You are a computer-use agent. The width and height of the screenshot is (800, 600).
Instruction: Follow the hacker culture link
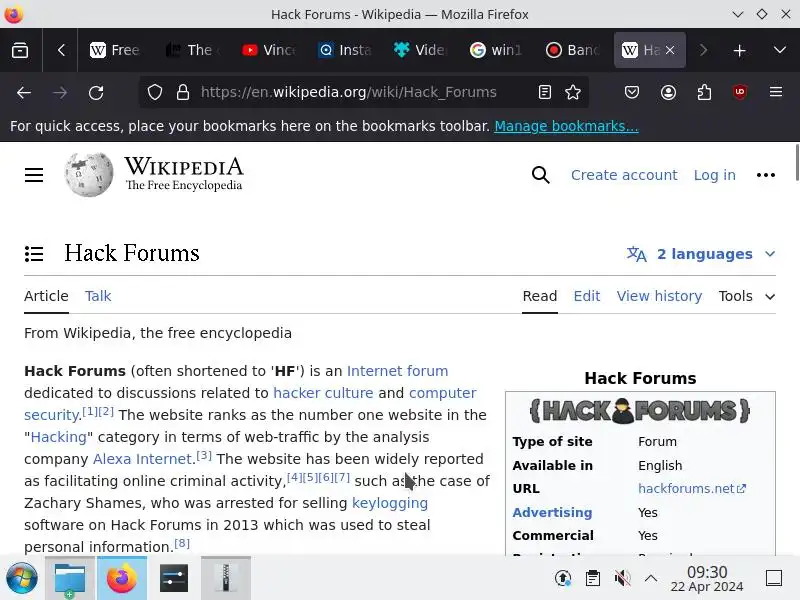tap(323, 393)
